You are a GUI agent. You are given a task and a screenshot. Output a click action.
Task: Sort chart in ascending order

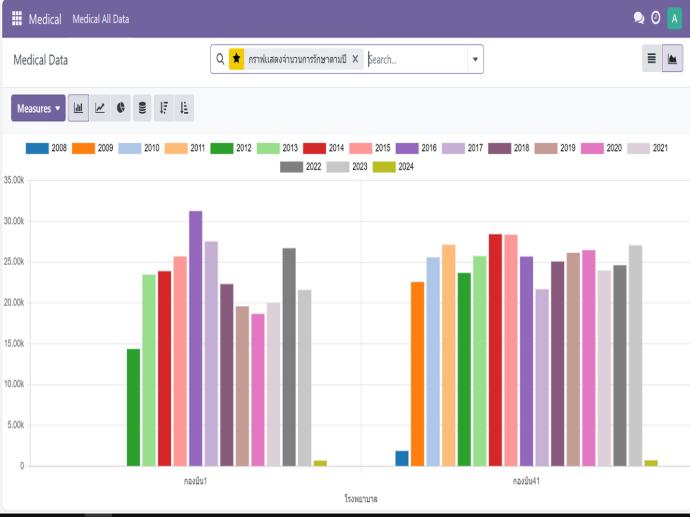coord(185,107)
